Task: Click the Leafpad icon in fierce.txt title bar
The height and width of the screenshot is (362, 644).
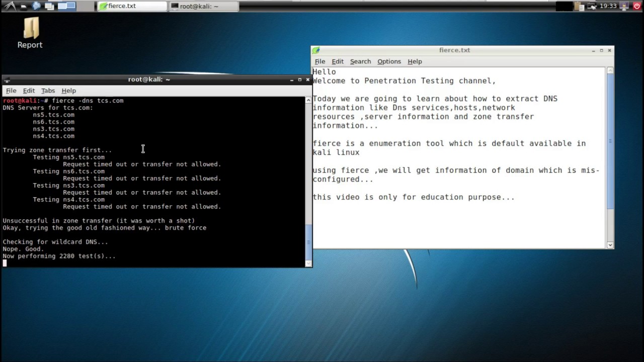Action: (316, 50)
